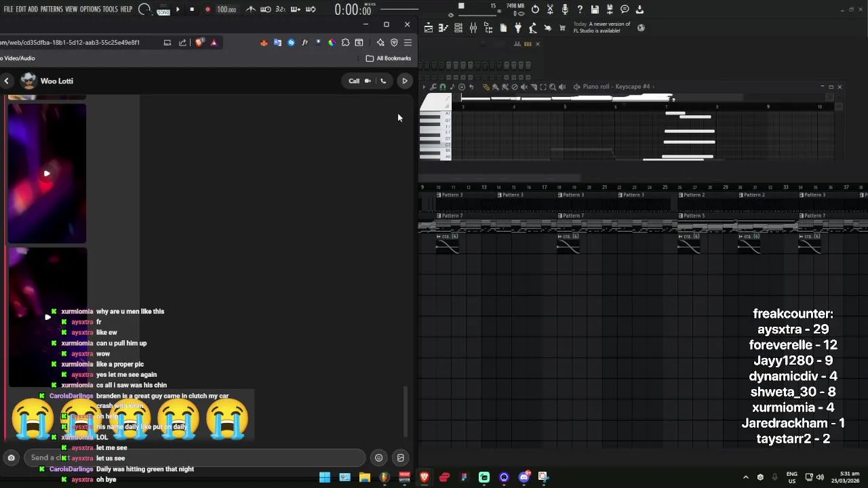Toggle the overdub/blend recording icon

click(296, 9)
